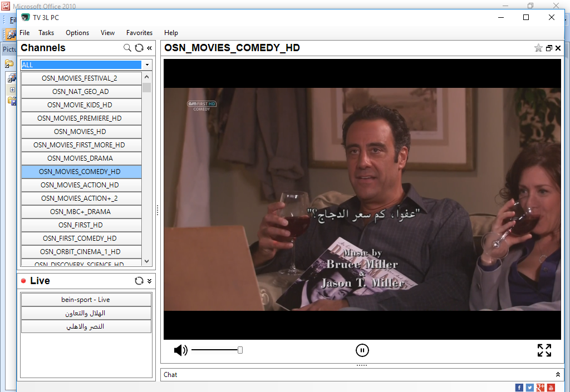Click channel list scrollbar up arrow
570x392 pixels.
pyautogui.click(x=147, y=77)
